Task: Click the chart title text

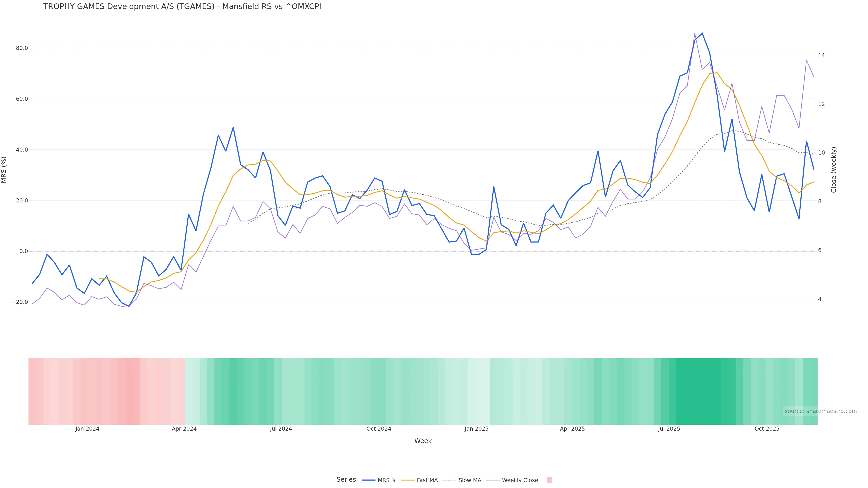Action: tap(182, 6)
